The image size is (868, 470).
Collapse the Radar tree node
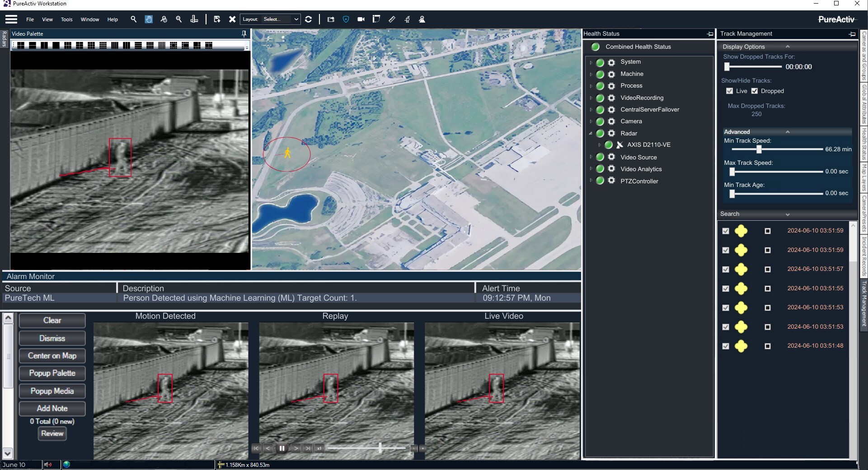591,134
